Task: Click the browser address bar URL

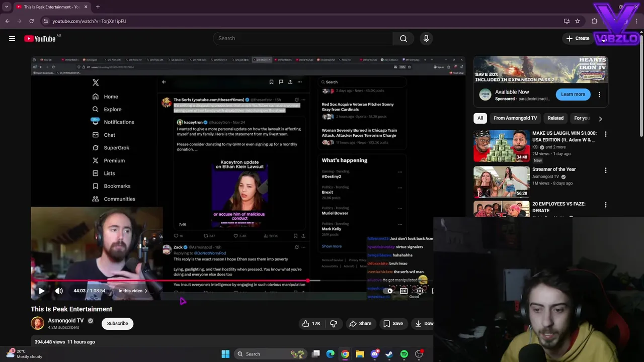Action: pos(90,21)
